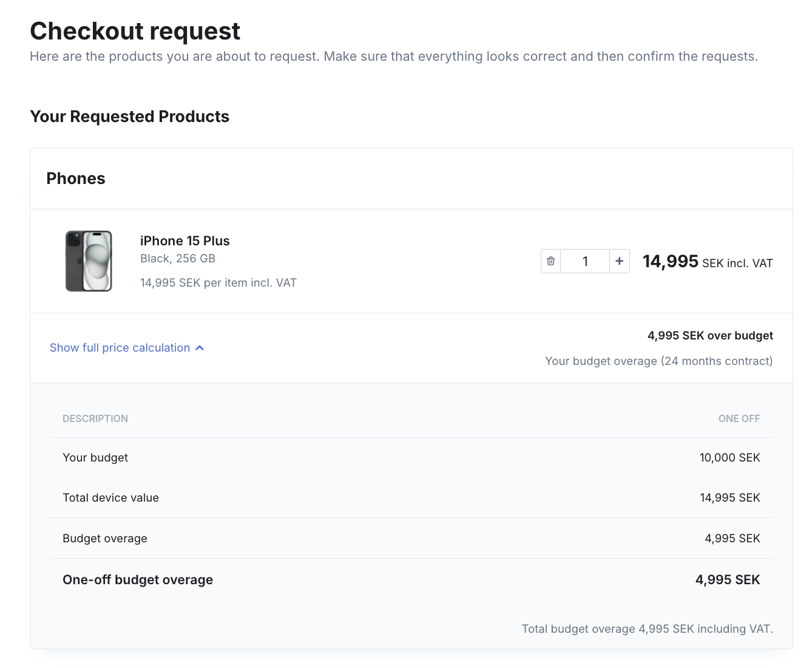Click the 'Checkout request' page title
This screenshot has width=812, height=668.
point(135,32)
